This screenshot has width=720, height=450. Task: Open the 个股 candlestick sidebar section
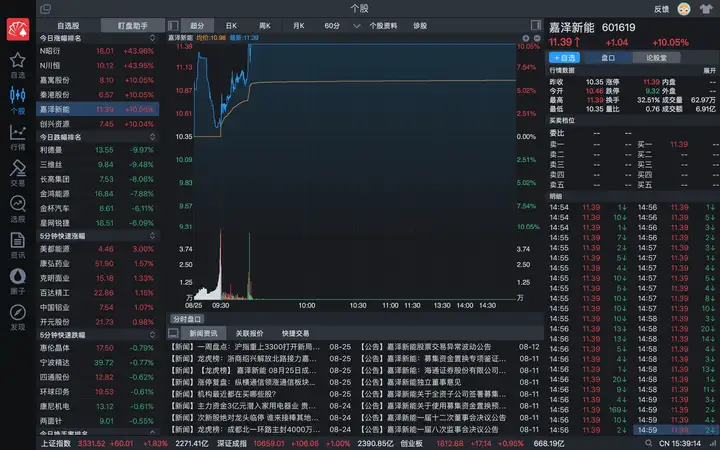point(18,100)
